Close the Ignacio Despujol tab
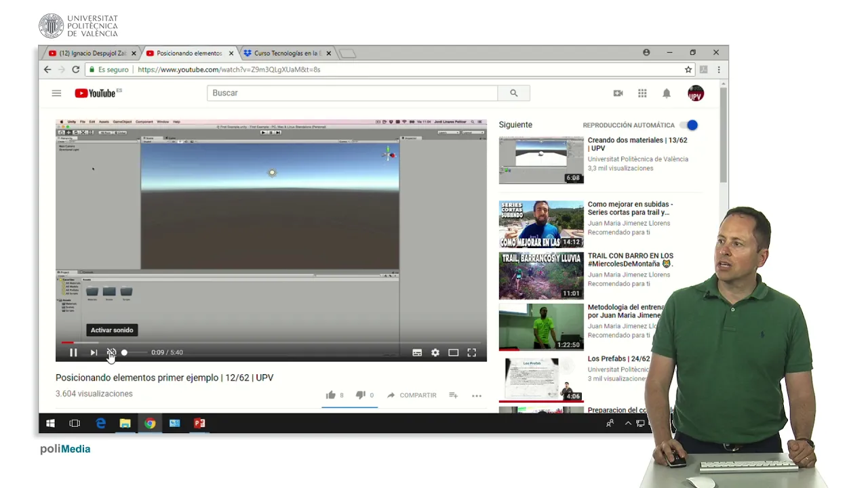 point(134,53)
